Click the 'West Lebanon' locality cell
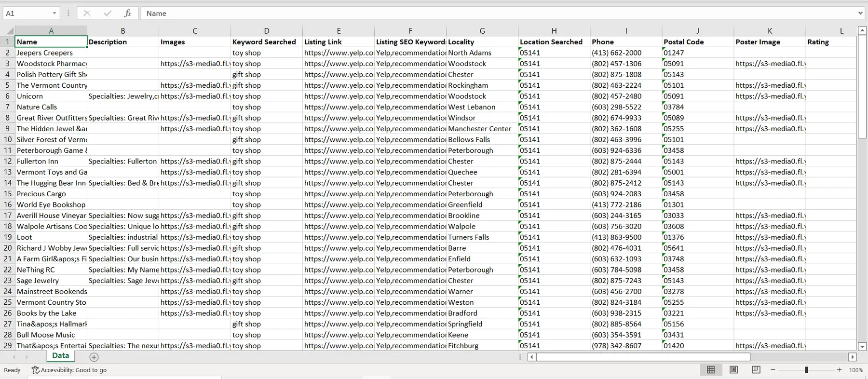This screenshot has height=379, width=868. [x=482, y=107]
